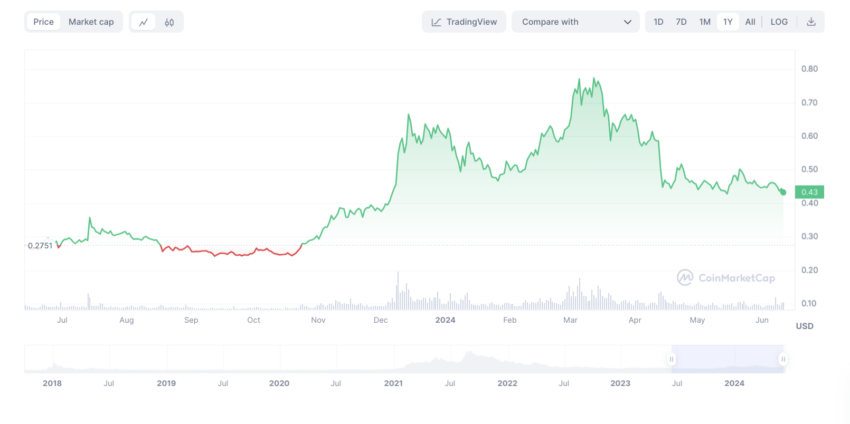This screenshot has width=850, height=424.
Task: Open the Compare with dropdown
Action: click(575, 22)
